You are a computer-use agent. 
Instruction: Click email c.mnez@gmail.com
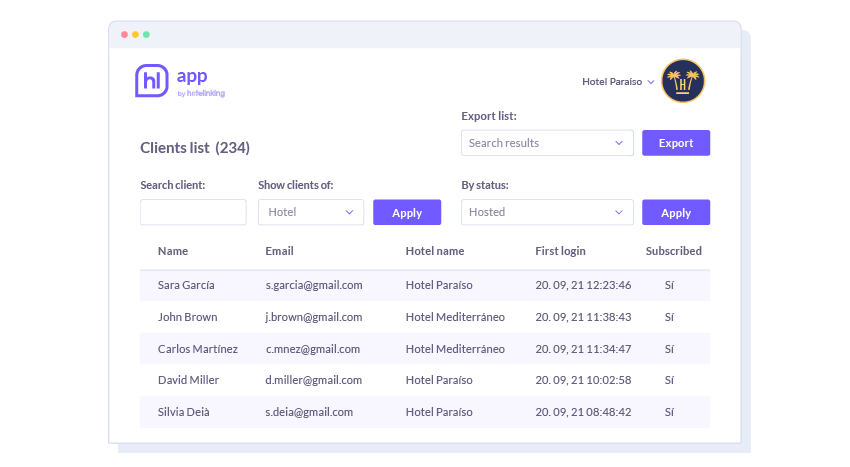pyautogui.click(x=313, y=349)
